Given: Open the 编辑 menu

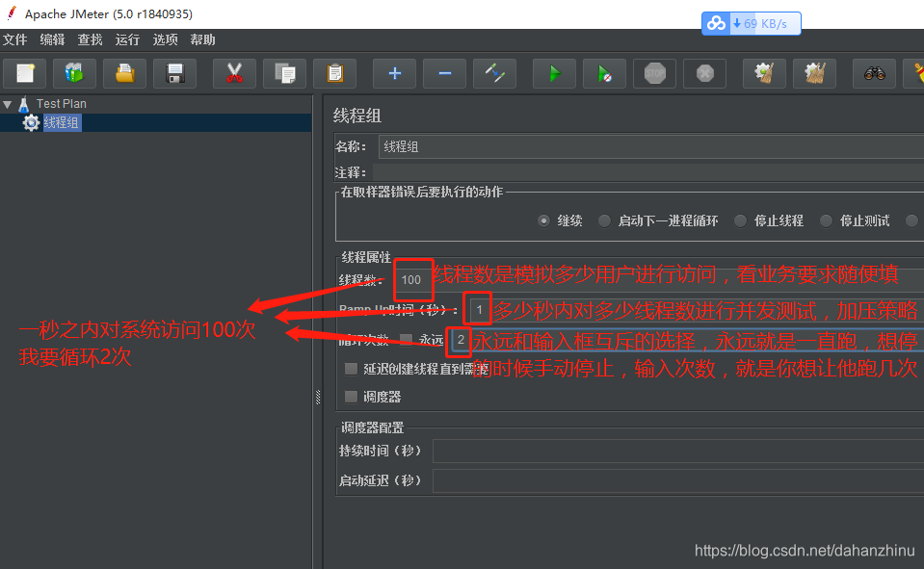Looking at the screenshot, I should [x=52, y=39].
